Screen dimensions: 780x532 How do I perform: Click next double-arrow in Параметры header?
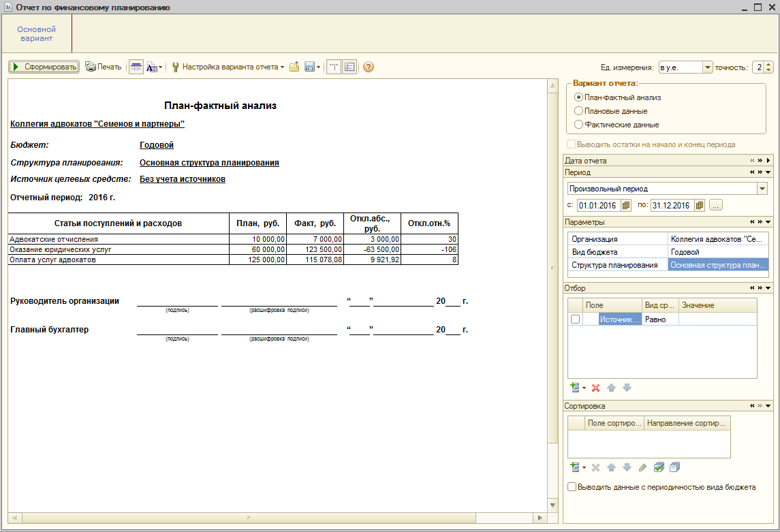click(x=760, y=222)
